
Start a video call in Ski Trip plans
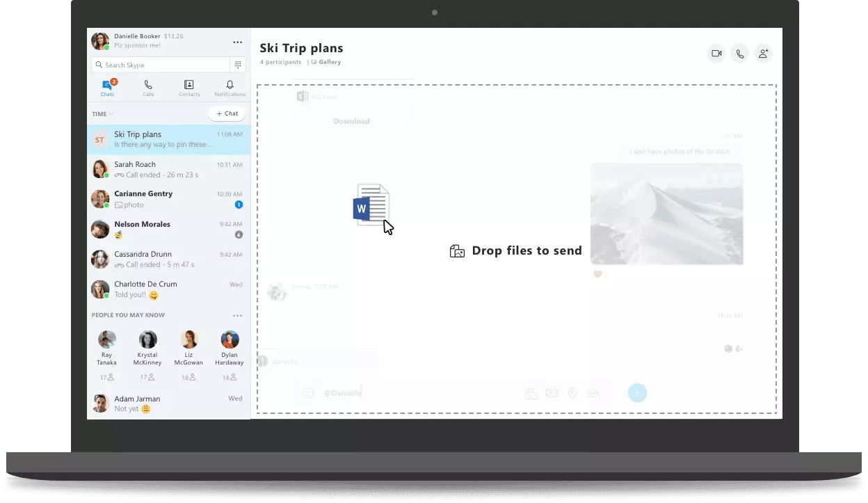click(x=716, y=54)
